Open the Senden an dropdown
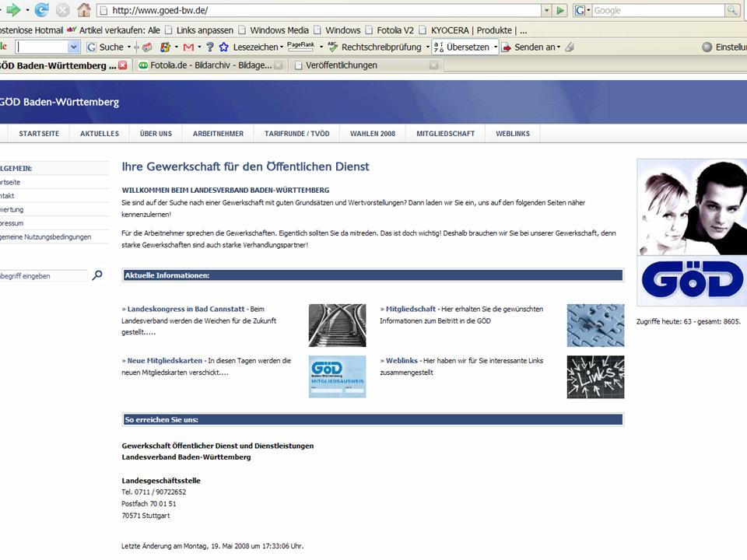Viewport: 747px width, 560px height. 559,47
